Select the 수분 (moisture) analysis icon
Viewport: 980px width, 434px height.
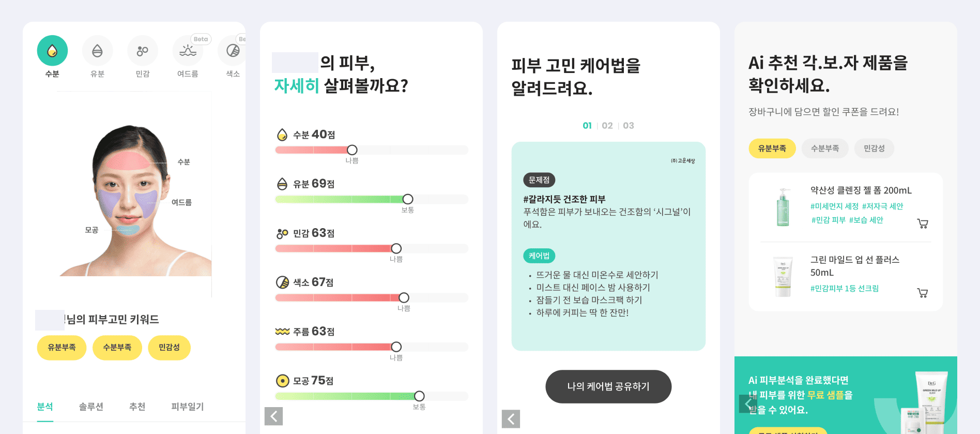(x=52, y=50)
